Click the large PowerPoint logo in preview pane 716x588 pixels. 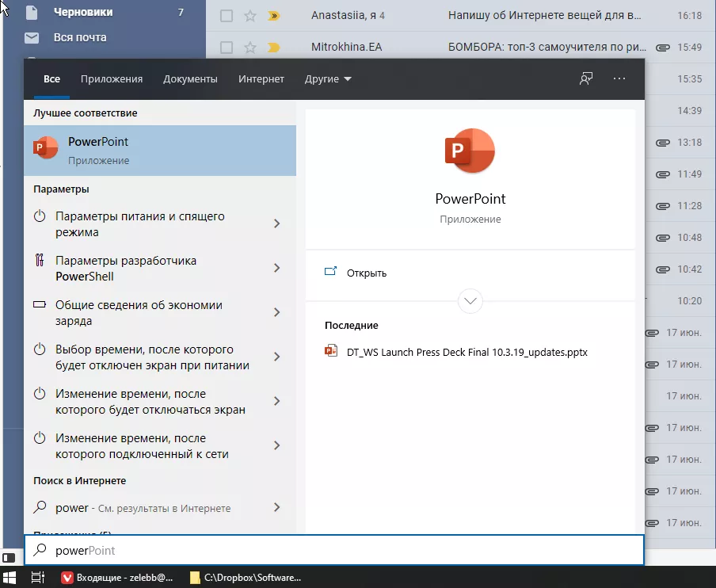pyautogui.click(x=470, y=151)
